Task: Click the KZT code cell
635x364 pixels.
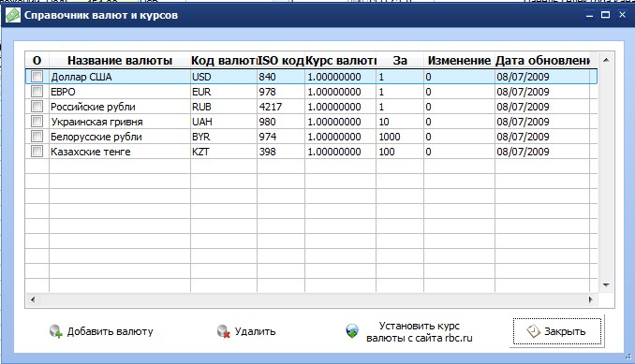Action: pyautogui.click(x=224, y=152)
